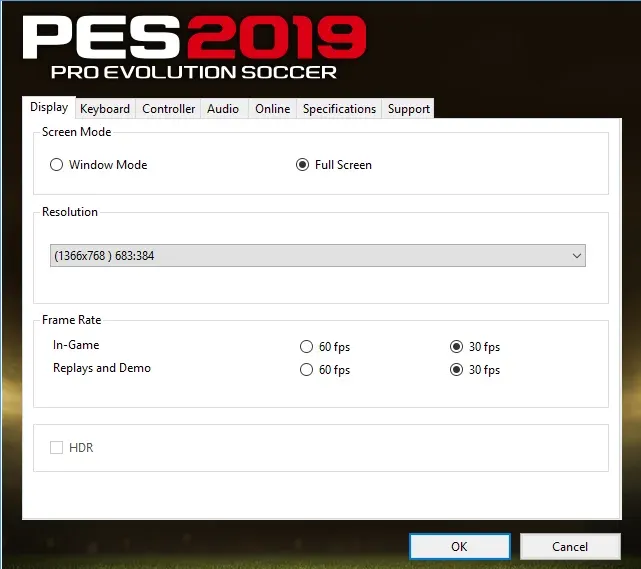Viewport: 641px width, 569px height.
Task: Open the Controller tab
Action: [168, 109]
